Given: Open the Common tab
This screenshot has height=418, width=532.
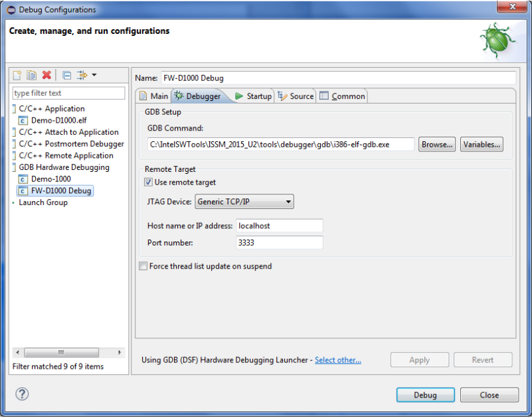Looking at the screenshot, I should tap(342, 96).
